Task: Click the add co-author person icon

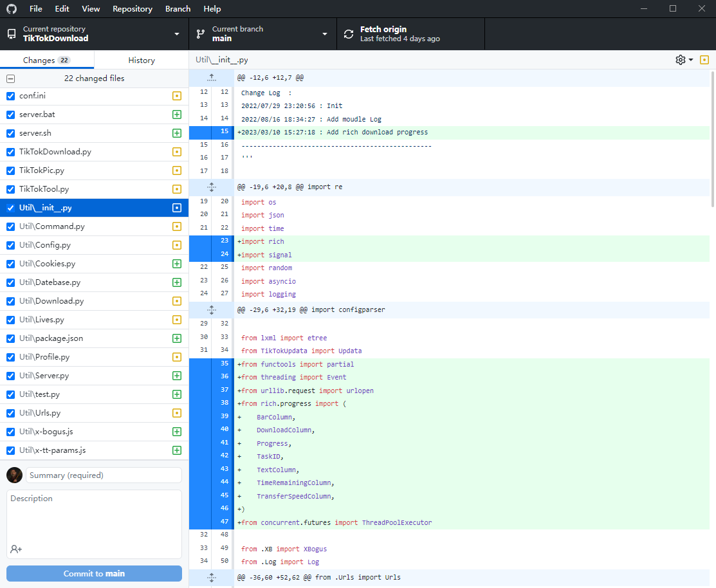Action: pyautogui.click(x=15, y=548)
